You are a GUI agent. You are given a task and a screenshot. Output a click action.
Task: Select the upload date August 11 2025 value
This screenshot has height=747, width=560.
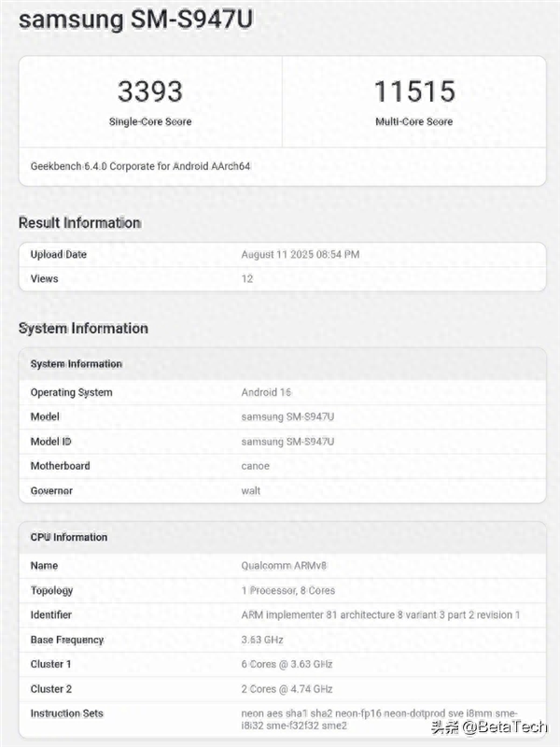tap(300, 254)
